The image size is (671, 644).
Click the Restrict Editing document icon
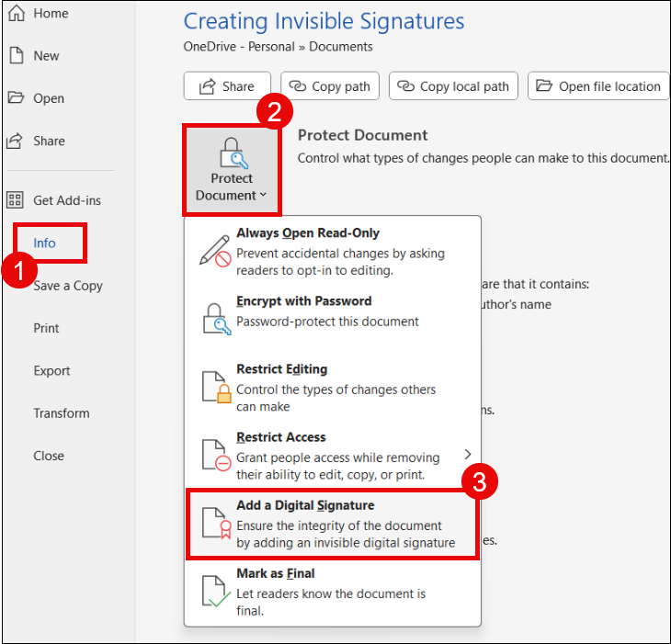coord(215,386)
